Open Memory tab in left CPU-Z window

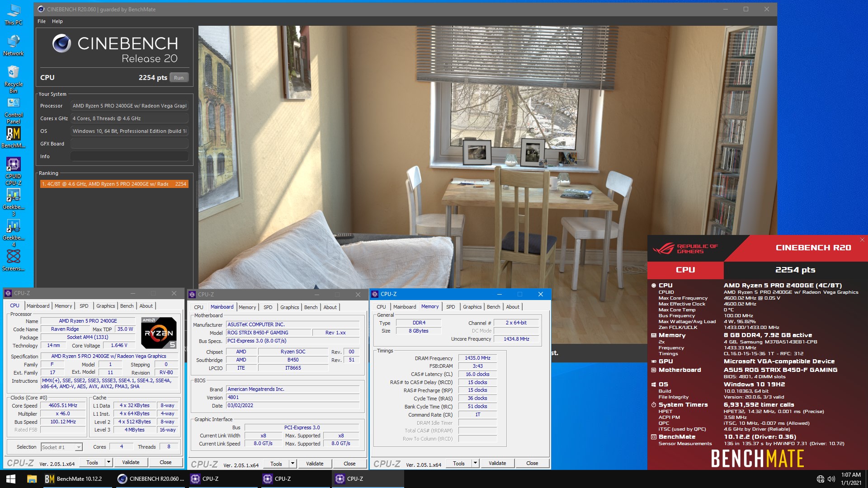pos(63,306)
